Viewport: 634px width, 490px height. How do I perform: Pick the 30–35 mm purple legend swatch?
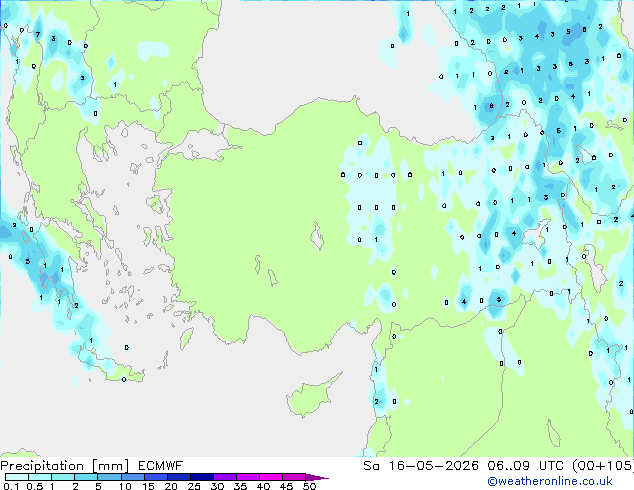click(x=224, y=477)
